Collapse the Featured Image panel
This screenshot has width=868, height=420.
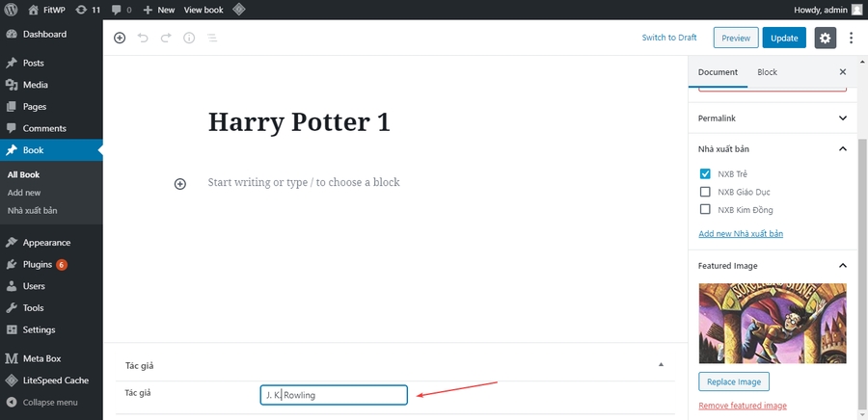[842, 265]
